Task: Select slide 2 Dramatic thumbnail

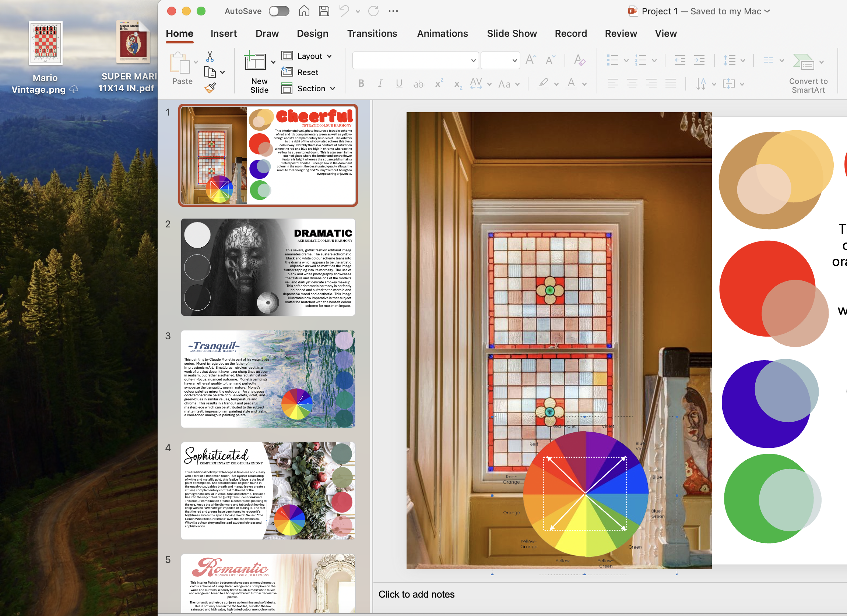Action: [x=268, y=267]
